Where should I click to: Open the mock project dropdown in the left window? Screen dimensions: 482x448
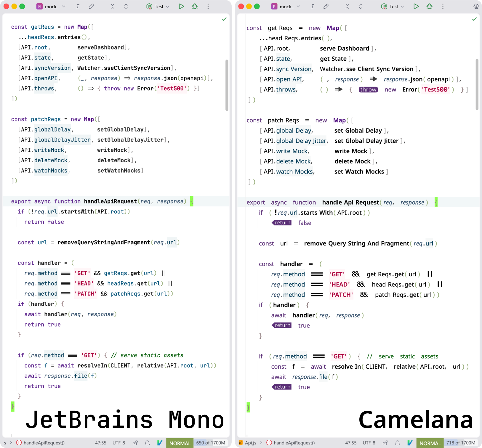point(51,7)
